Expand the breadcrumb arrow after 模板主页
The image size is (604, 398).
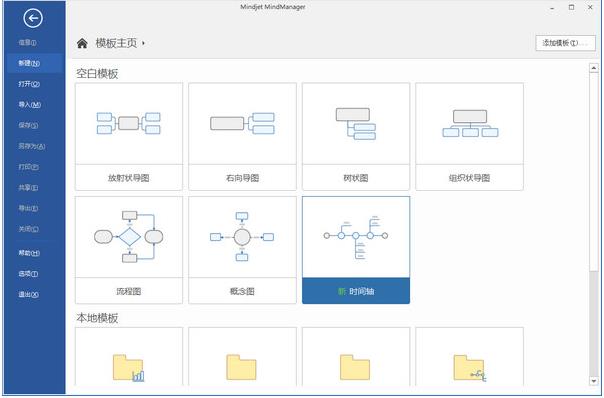[x=143, y=43]
